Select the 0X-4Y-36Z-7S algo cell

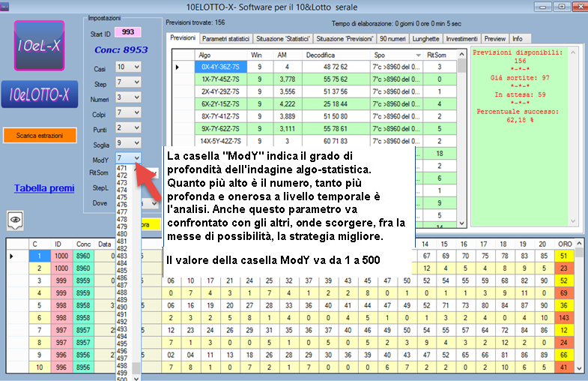click(x=220, y=67)
